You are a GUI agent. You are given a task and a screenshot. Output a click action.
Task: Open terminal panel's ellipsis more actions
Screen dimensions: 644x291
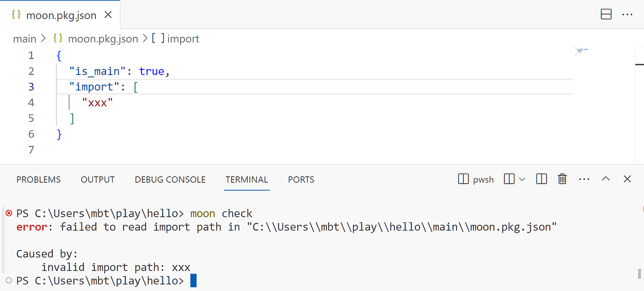(x=584, y=179)
